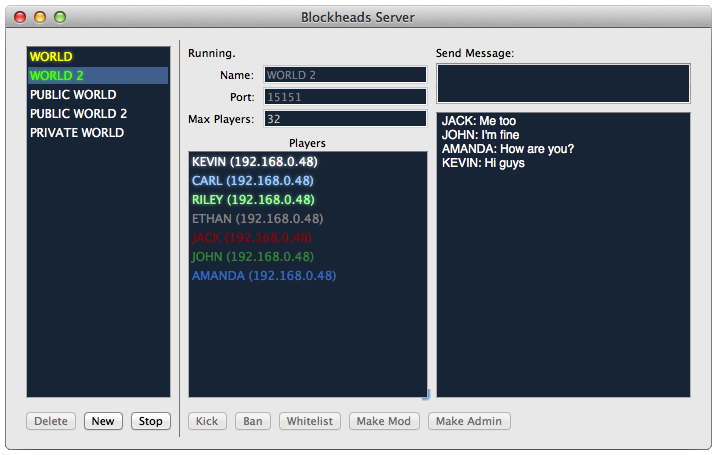Select WORLD in the server list
717x455 pixels.
coord(52,57)
